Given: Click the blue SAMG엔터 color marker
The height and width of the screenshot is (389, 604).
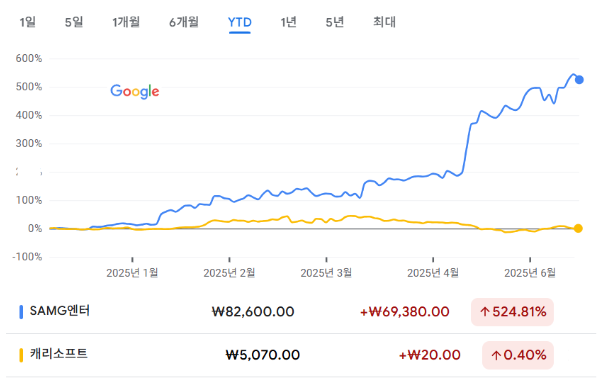Looking at the screenshot, I should tap(21, 312).
